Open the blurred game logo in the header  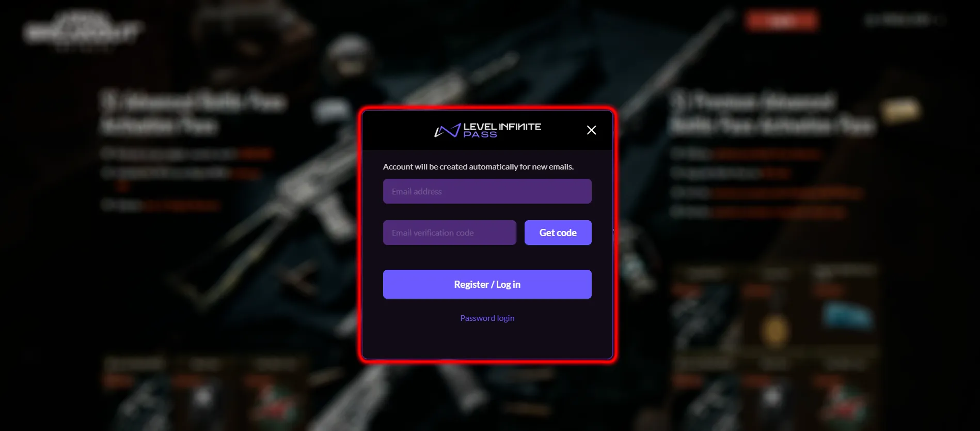[82, 32]
